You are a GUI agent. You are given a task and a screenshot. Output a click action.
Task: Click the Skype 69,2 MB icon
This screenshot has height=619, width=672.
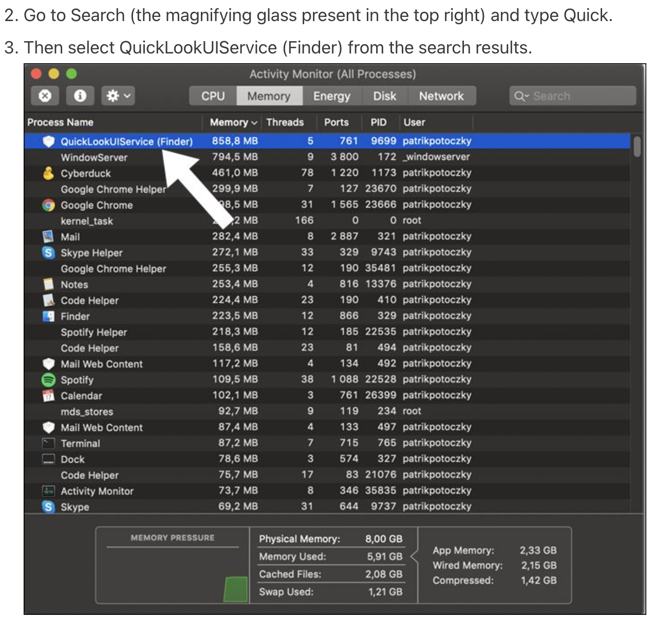tap(48, 507)
